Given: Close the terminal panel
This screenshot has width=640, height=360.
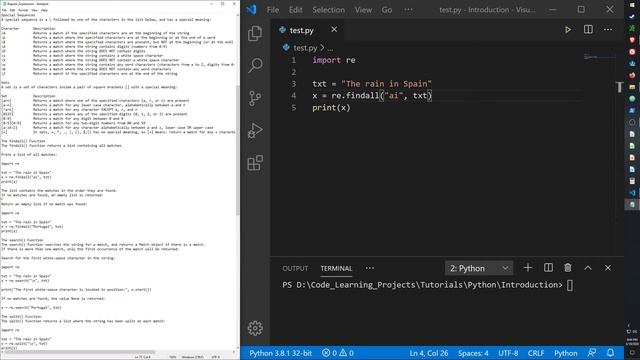Looking at the screenshot, I should (608, 268).
